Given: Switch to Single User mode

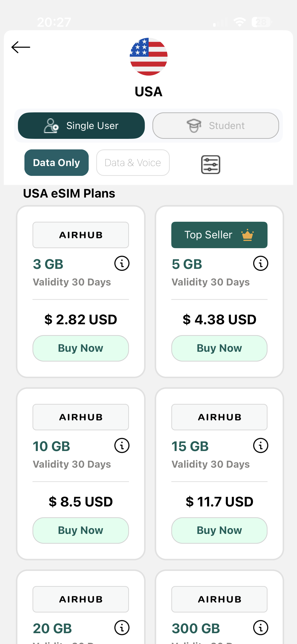Looking at the screenshot, I should (x=81, y=125).
